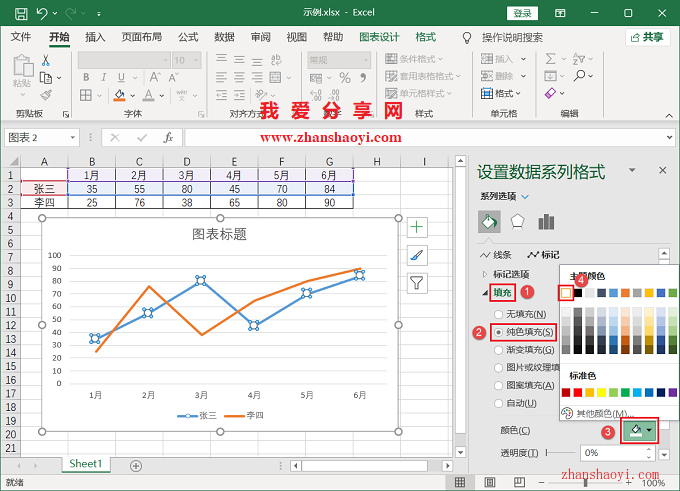Click the Clear eraser icon

(550, 93)
